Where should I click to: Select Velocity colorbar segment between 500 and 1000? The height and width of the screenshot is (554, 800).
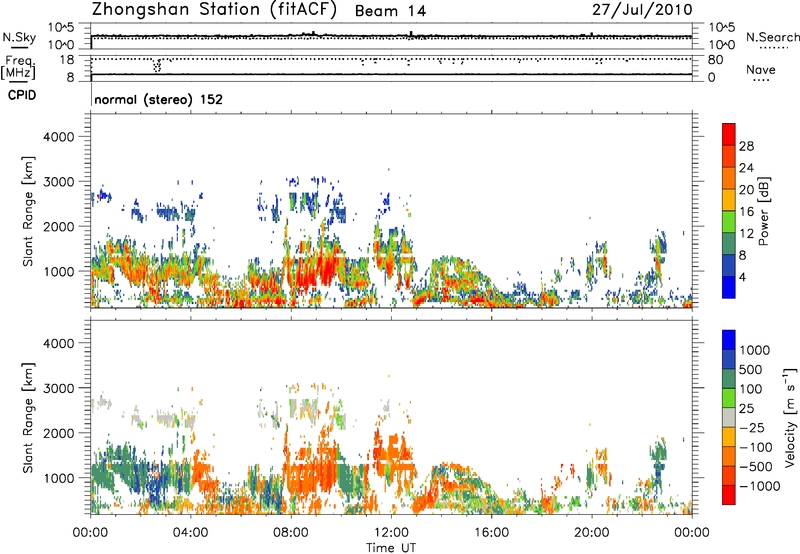[729, 359]
